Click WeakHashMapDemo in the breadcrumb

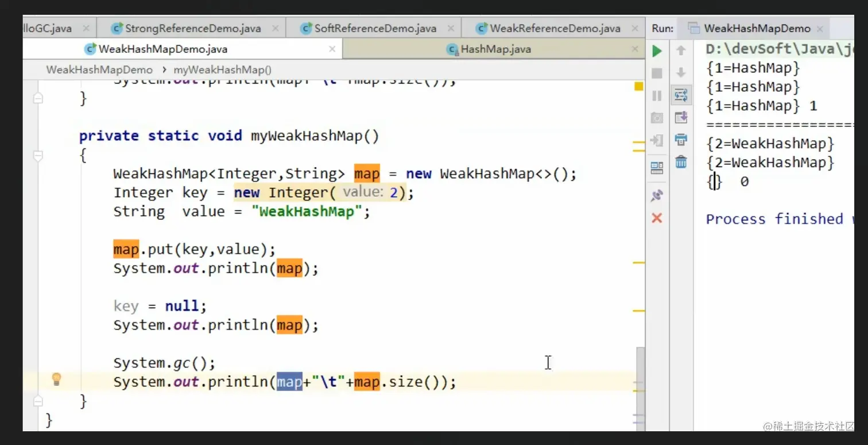[x=99, y=70]
